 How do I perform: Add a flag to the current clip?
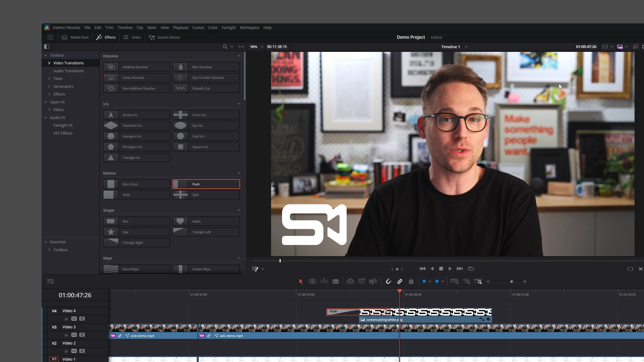tap(424, 281)
